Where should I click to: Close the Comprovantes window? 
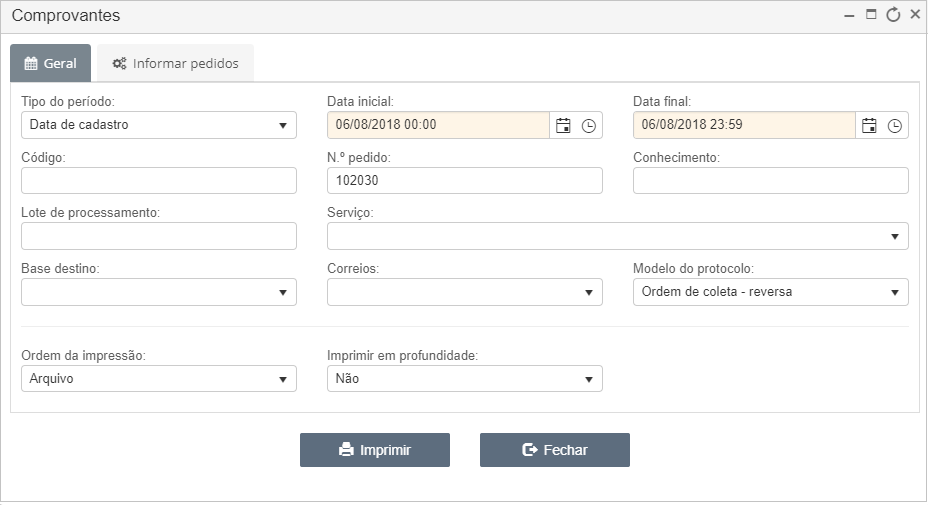[915, 15]
